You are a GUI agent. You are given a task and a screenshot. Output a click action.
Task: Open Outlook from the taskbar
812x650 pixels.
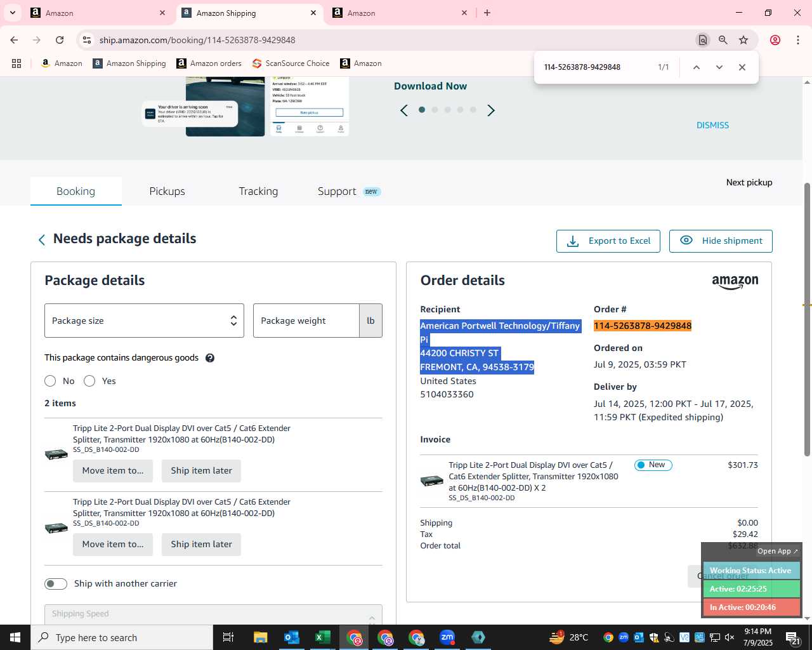[292, 637]
